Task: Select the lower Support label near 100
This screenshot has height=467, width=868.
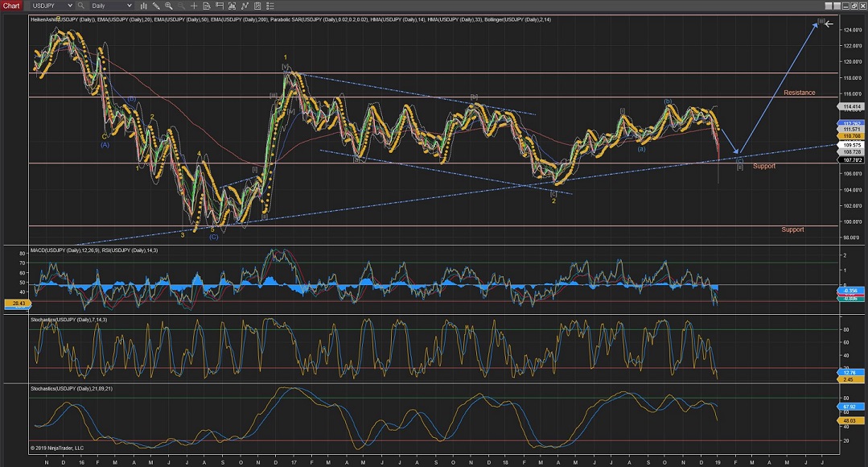Action: 792,229
